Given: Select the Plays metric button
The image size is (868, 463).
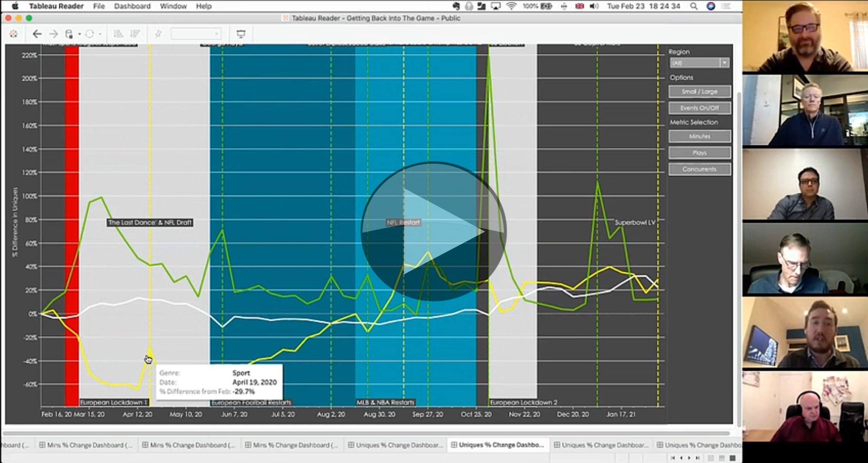Looking at the screenshot, I should click(x=699, y=153).
